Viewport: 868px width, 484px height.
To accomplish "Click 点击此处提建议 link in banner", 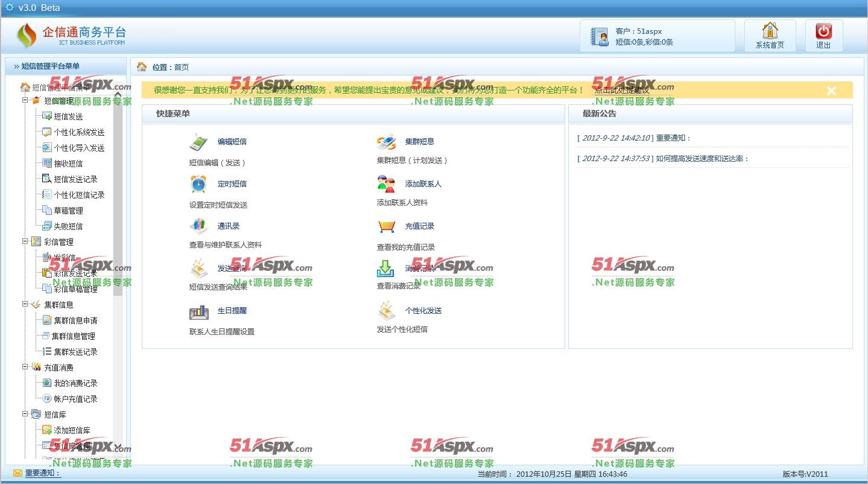I will [x=622, y=91].
